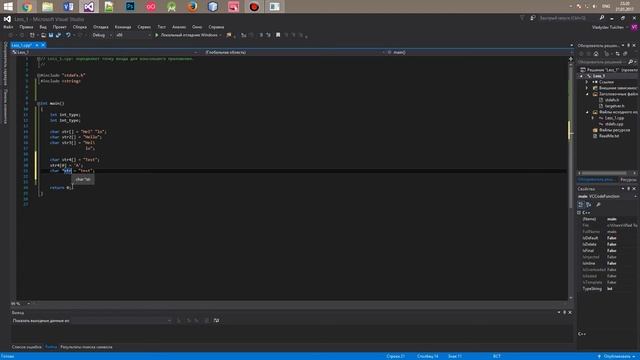The height and width of the screenshot is (360, 640).
Task: Click the Home icon in Solution Explorer toolbar
Action: (596, 54)
